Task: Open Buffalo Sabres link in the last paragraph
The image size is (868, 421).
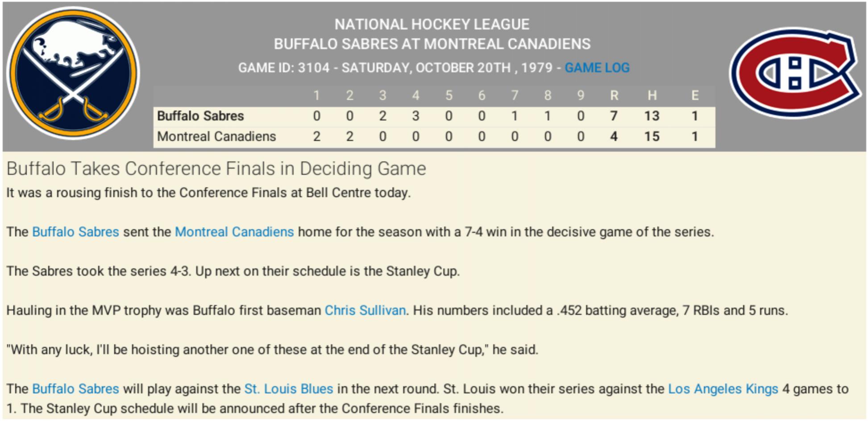Action: pyautogui.click(x=75, y=389)
